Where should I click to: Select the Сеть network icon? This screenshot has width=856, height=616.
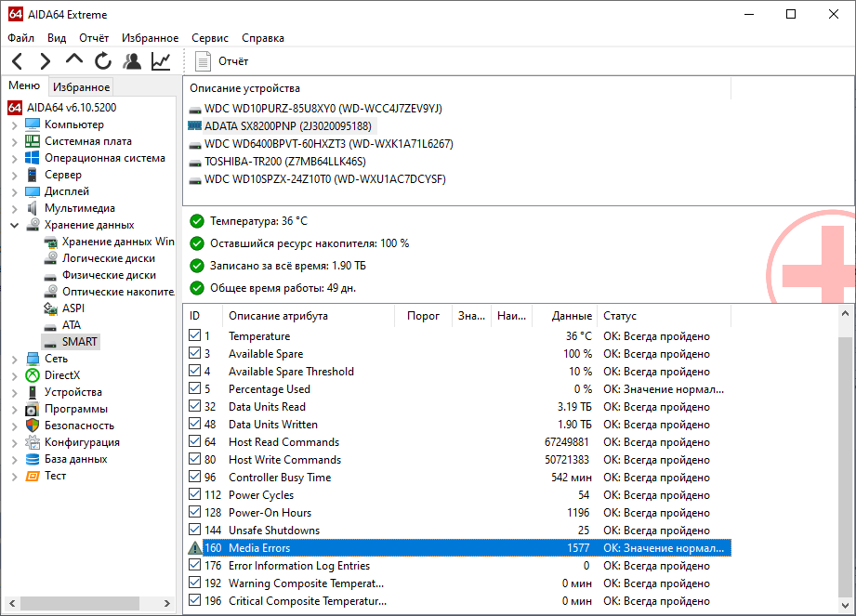click(x=33, y=359)
